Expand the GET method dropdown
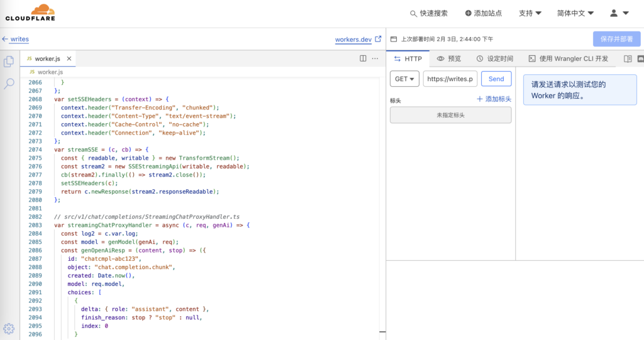644x340 pixels. click(x=404, y=79)
